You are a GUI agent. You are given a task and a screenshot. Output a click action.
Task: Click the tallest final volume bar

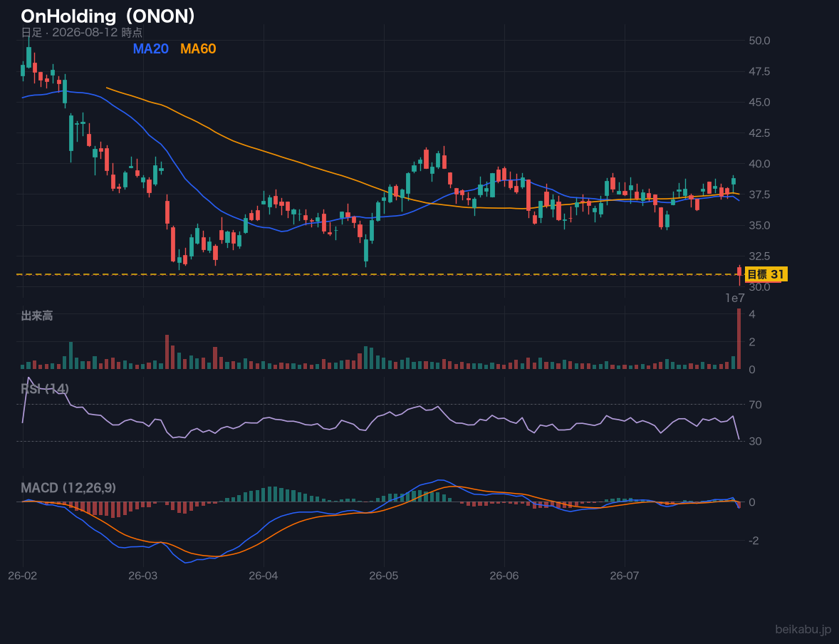tap(739, 339)
